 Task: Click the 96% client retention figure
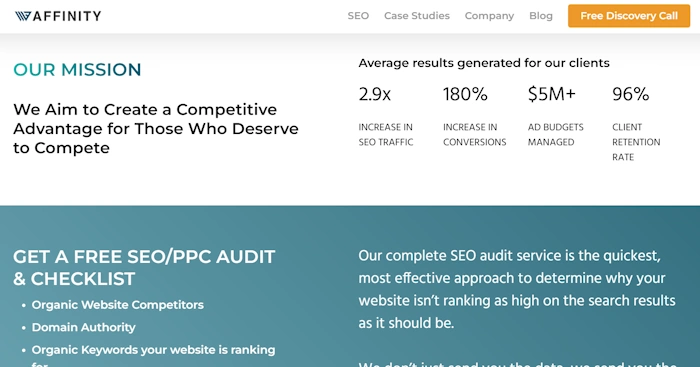630,94
